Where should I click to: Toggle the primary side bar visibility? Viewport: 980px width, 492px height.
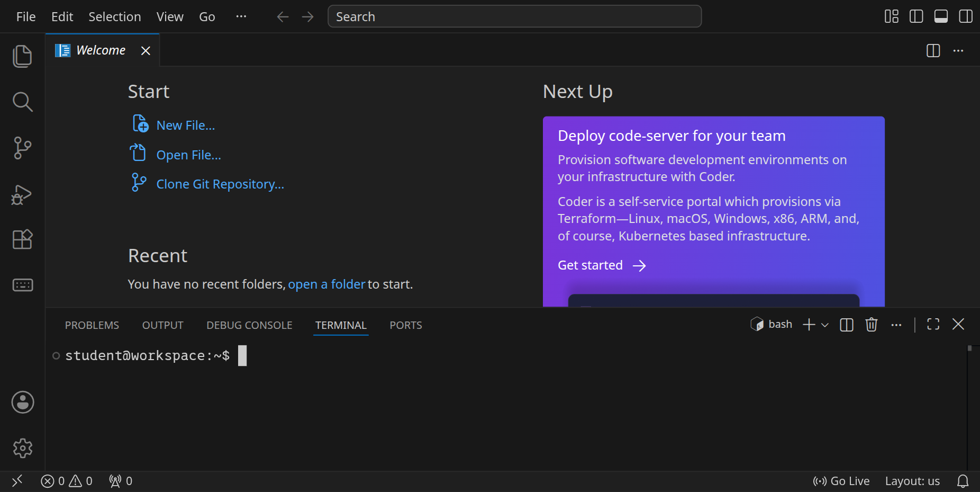[x=917, y=16]
